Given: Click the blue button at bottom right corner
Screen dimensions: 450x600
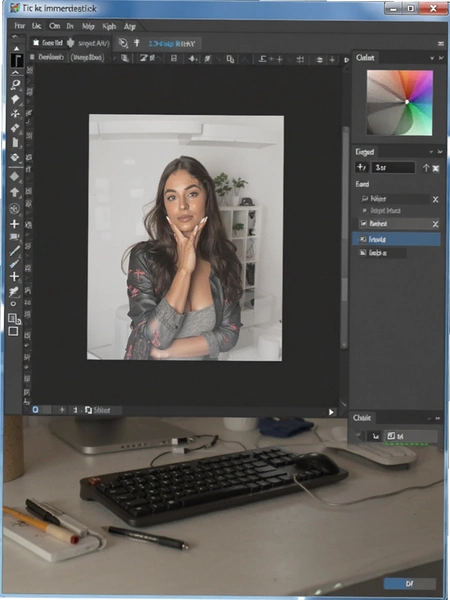Looking at the screenshot, I should click(409, 584).
